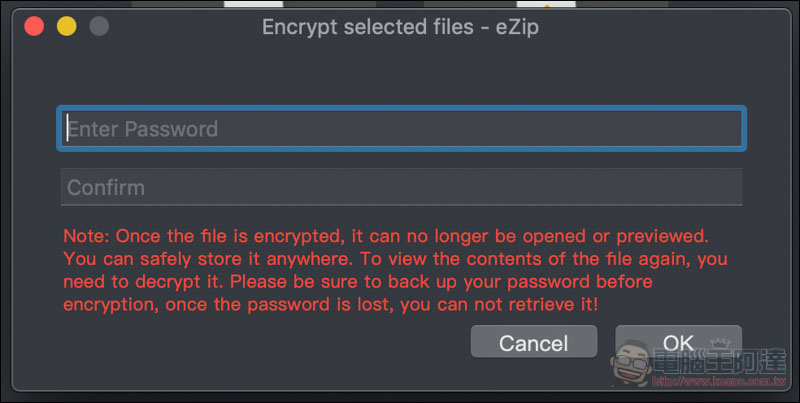This screenshot has width=800, height=403.
Task: Click the yellow minimize window button
Action: point(66,26)
